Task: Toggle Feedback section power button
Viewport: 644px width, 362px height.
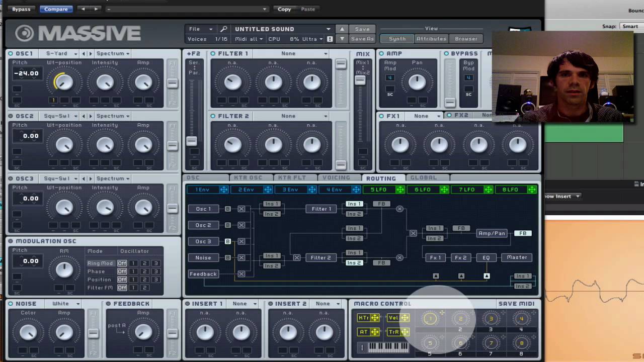Action: point(108,304)
